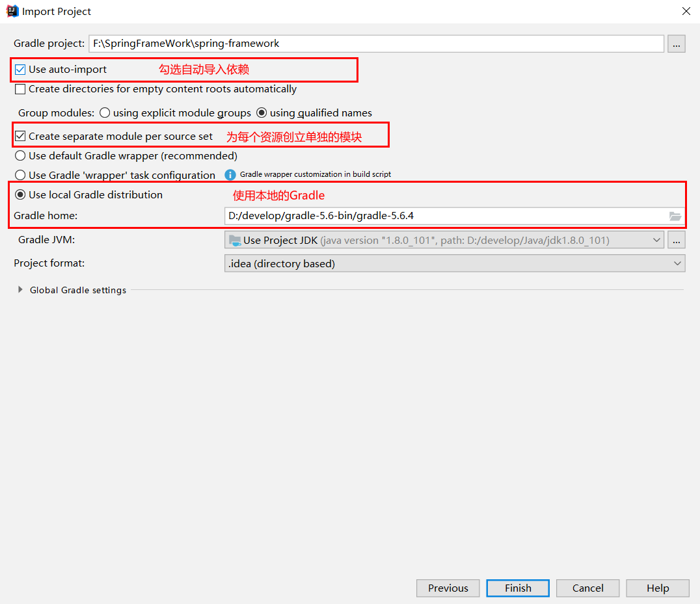Open folder browser icon in Gradle home field

pyautogui.click(x=675, y=217)
